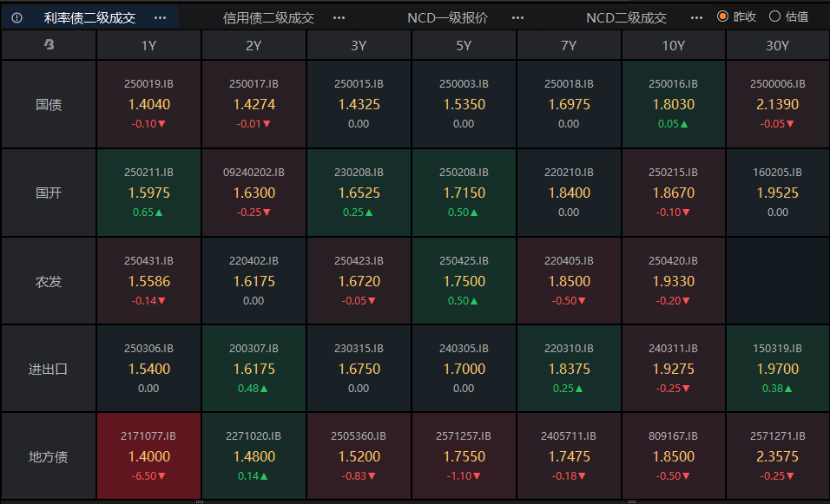Open the more options for NCD一级报价
830x504 pixels.
click(517, 18)
